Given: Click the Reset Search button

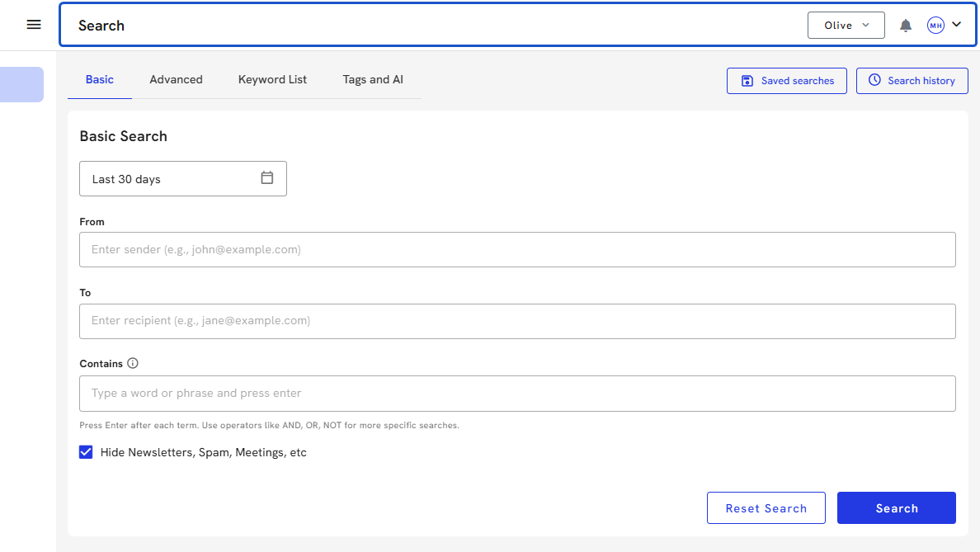Looking at the screenshot, I should coord(766,508).
